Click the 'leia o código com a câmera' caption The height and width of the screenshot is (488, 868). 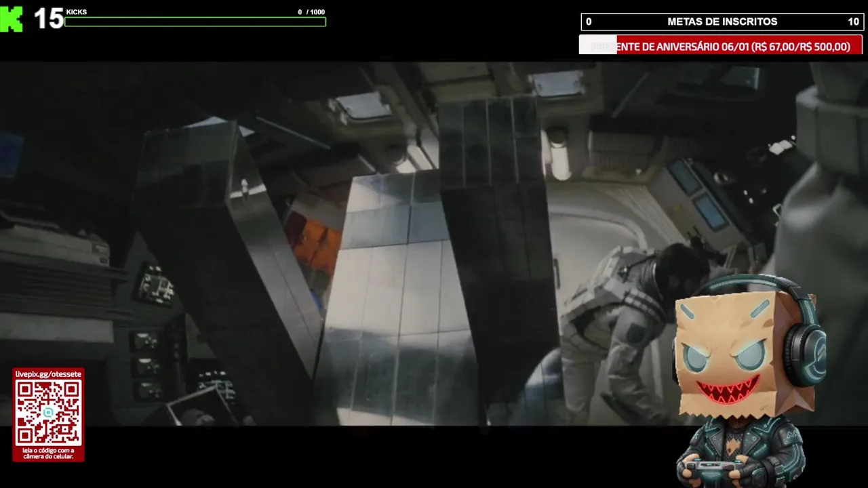coord(48,453)
